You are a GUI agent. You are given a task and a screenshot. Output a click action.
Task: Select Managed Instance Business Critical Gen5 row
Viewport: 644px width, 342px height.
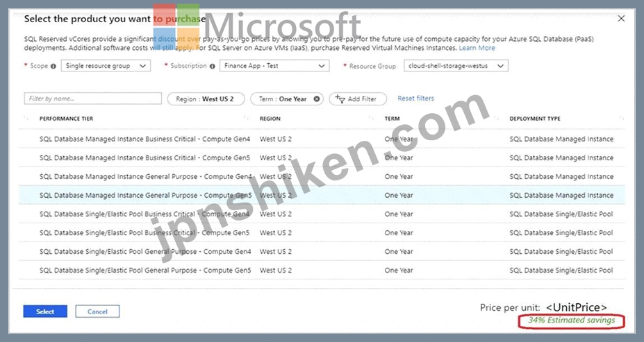322,158
